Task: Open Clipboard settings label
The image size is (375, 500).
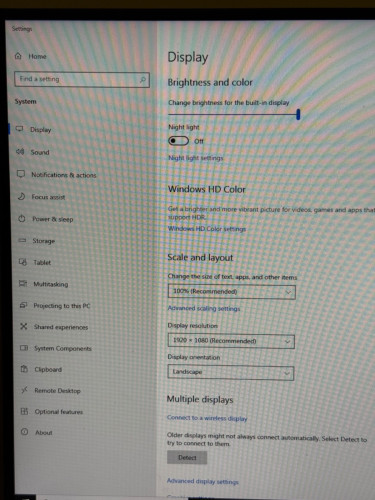Action: pos(48,369)
